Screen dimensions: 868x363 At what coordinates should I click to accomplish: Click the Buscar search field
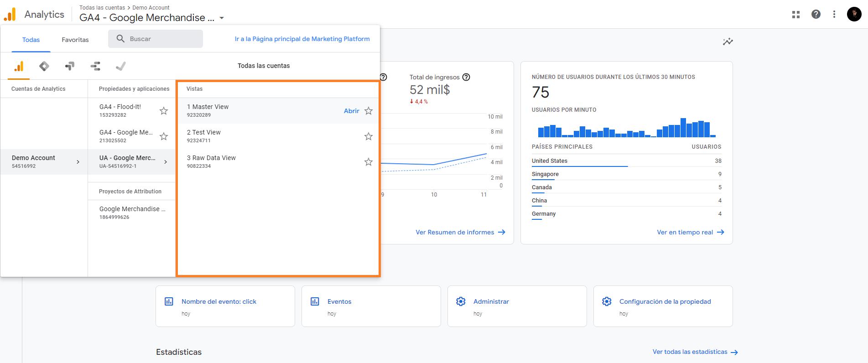point(156,39)
